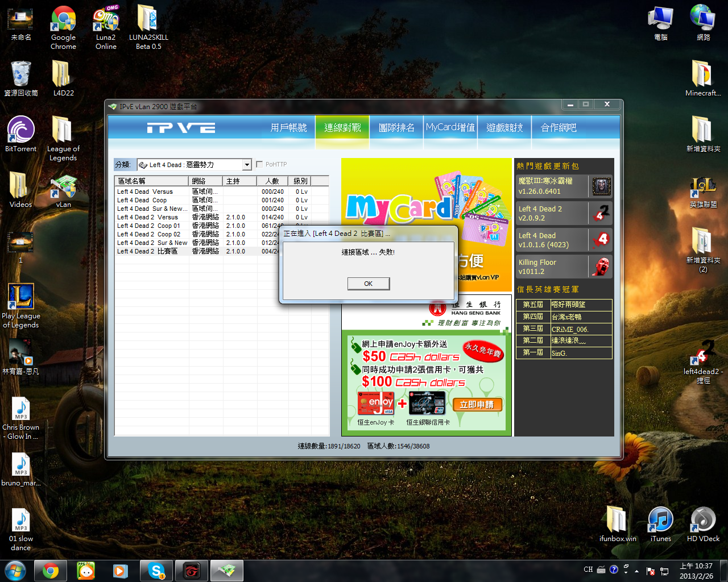
Task: Open the MyCard增值 tab
Action: 450,128
